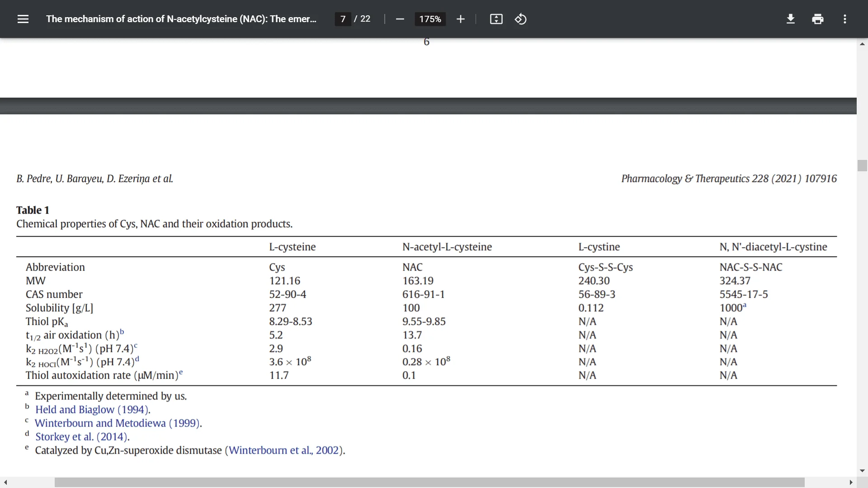Click the '616-91-1' CAS cell
The width and height of the screenshot is (868, 488).
(423, 294)
